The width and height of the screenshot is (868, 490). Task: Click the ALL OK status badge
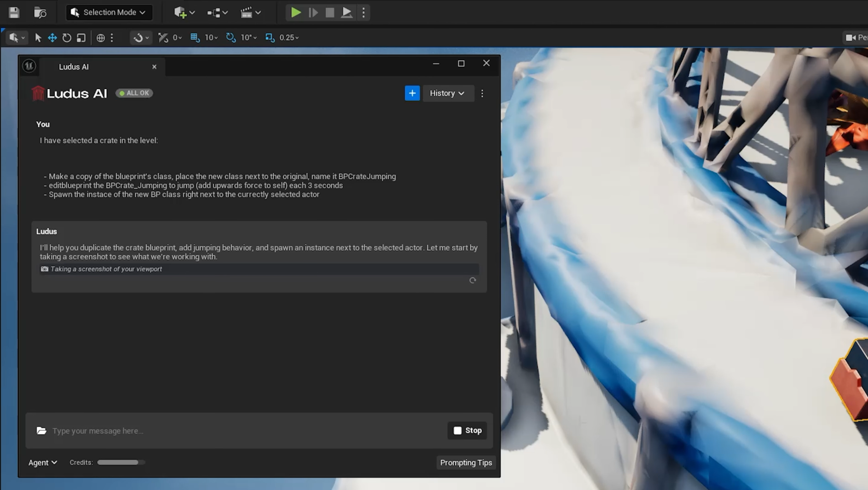click(134, 93)
